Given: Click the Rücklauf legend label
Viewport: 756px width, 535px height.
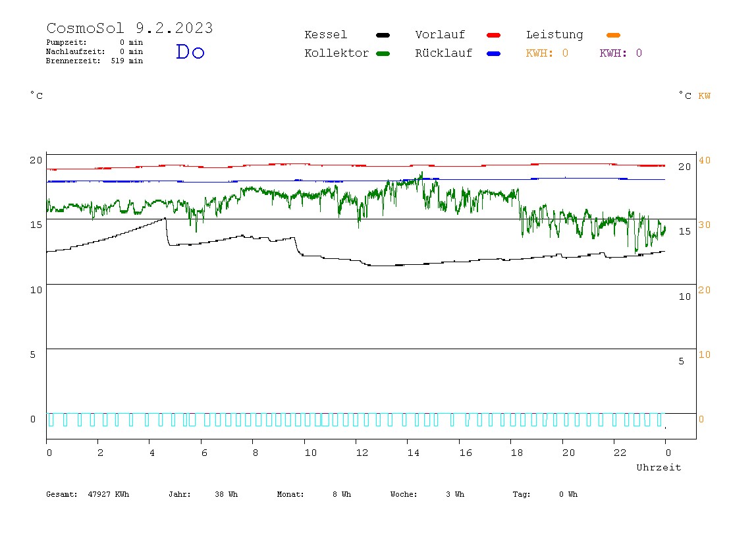Looking at the screenshot, I should click(x=444, y=53).
